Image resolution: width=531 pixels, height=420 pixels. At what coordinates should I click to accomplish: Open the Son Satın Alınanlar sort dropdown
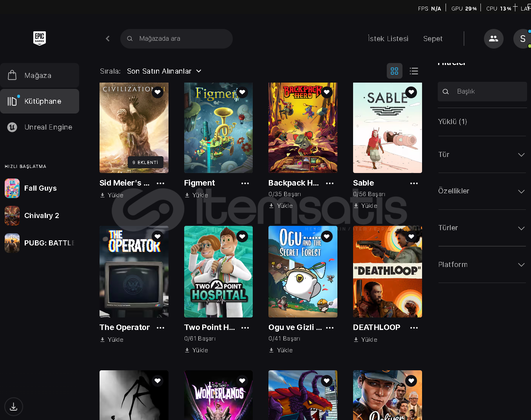click(x=164, y=71)
